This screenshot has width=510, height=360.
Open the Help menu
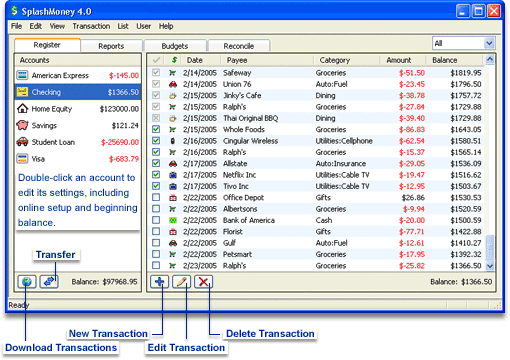[x=166, y=26]
